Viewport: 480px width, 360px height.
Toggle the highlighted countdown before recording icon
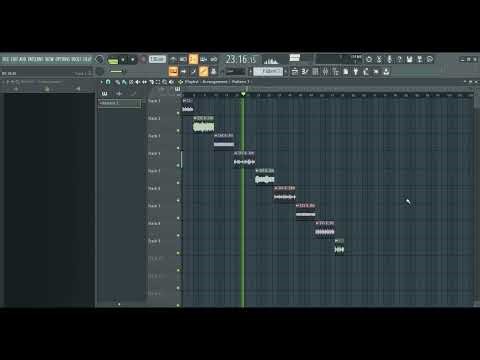(193, 59)
